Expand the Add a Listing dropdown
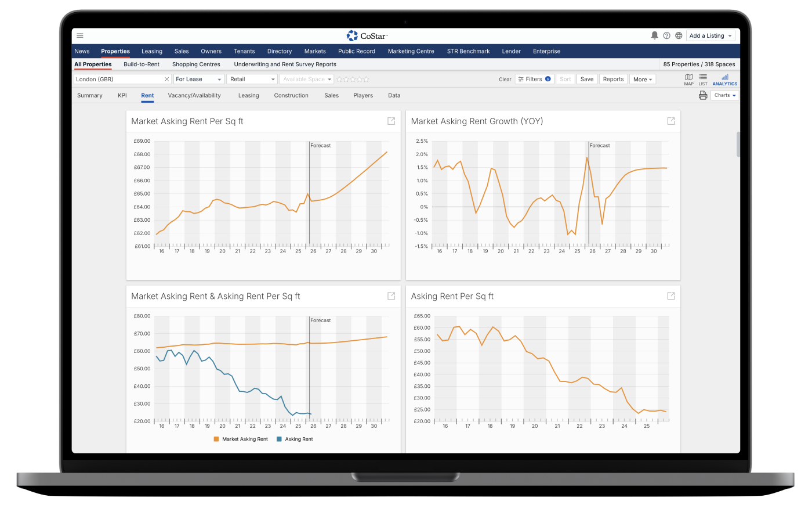This screenshot has height=519, width=812. point(710,35)
